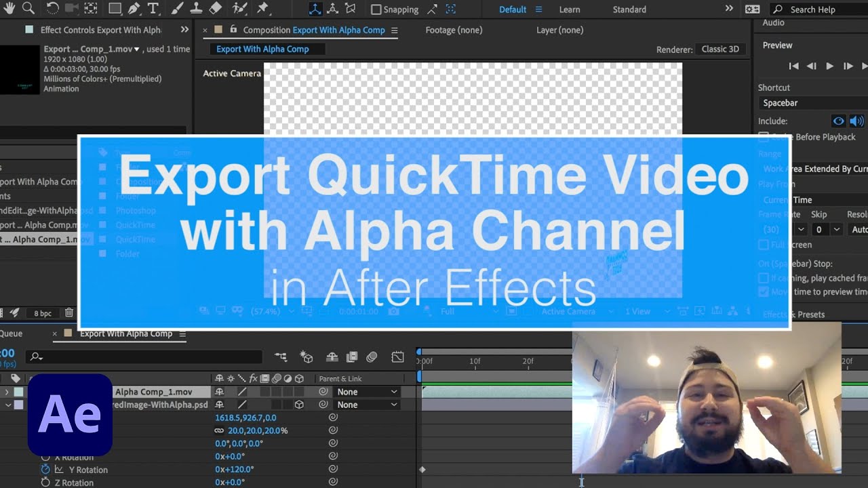Viewport: 868px width, 488px height.
Task: Select the Pan Behind anchor point tool
Action: click(x=91, y=9)
